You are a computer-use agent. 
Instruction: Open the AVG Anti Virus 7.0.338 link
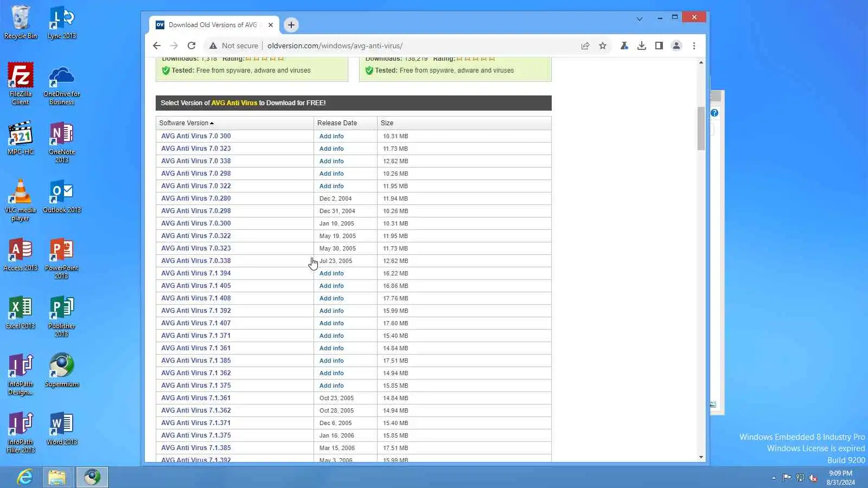(x=196, y=261)
